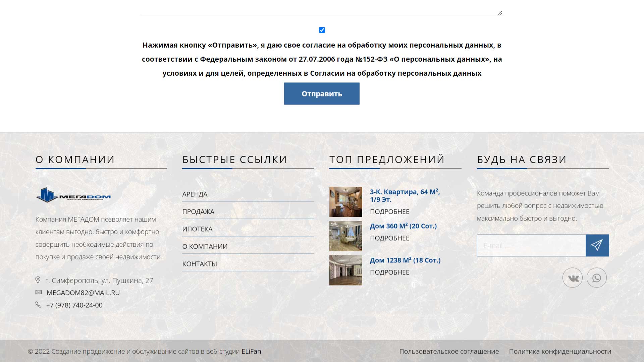Click ПОДРОБНЕЕ for the 3-К. Квартира listing
The height and width of the screenshot is (362, 644).
click(x=389, y=211)
